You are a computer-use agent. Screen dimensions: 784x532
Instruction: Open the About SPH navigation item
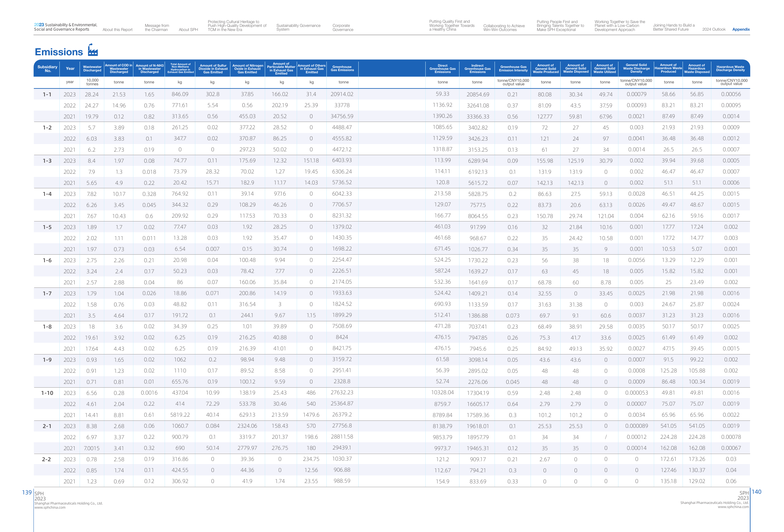point(188,30)
